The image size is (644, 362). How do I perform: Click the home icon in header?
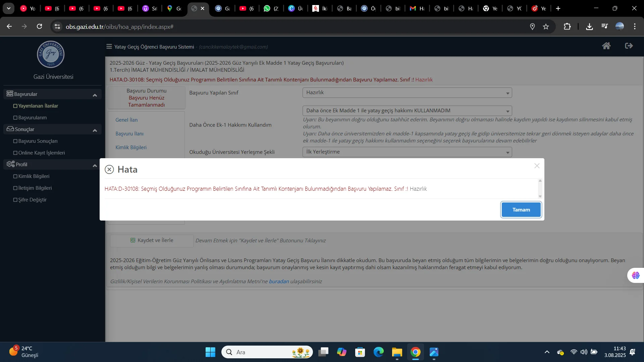pyautogui.click(x=606, y=46)
